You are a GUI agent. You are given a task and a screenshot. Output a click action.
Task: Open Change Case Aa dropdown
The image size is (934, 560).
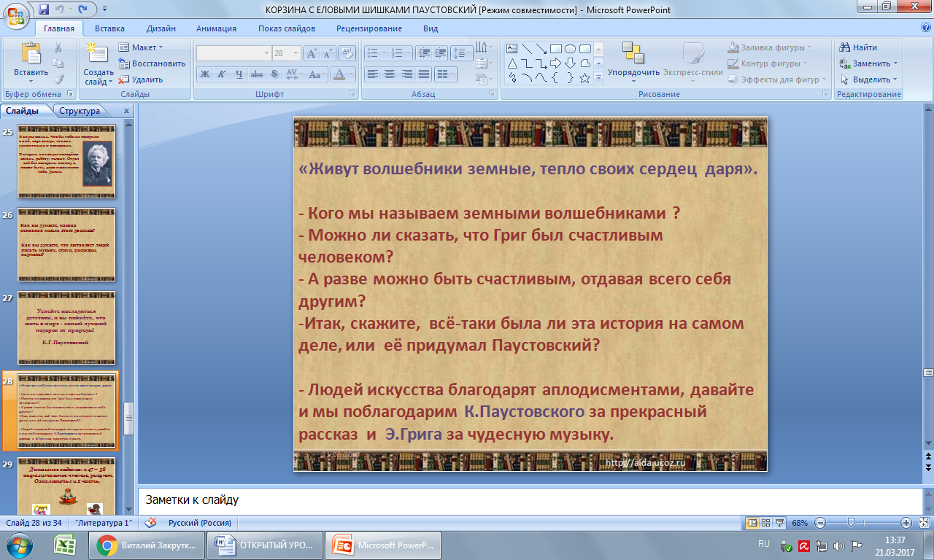click(317, 74)
